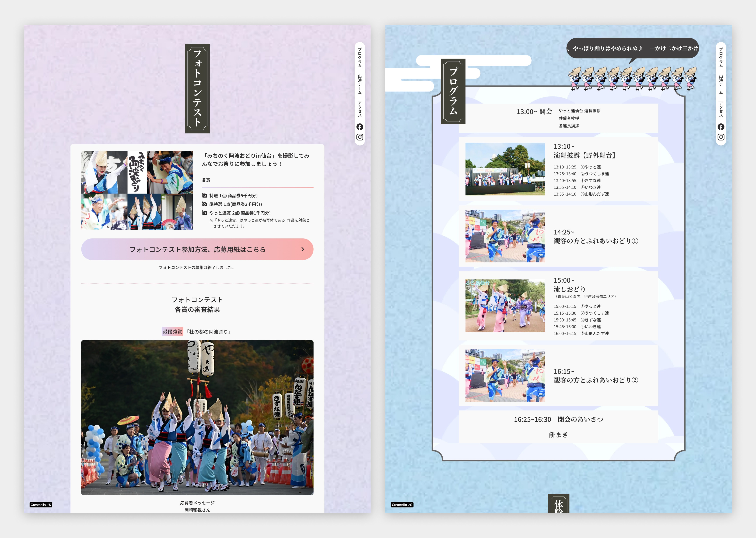The image size is (756, 538).
Task: Click Created in badge on left page
Action: (41, 505)
